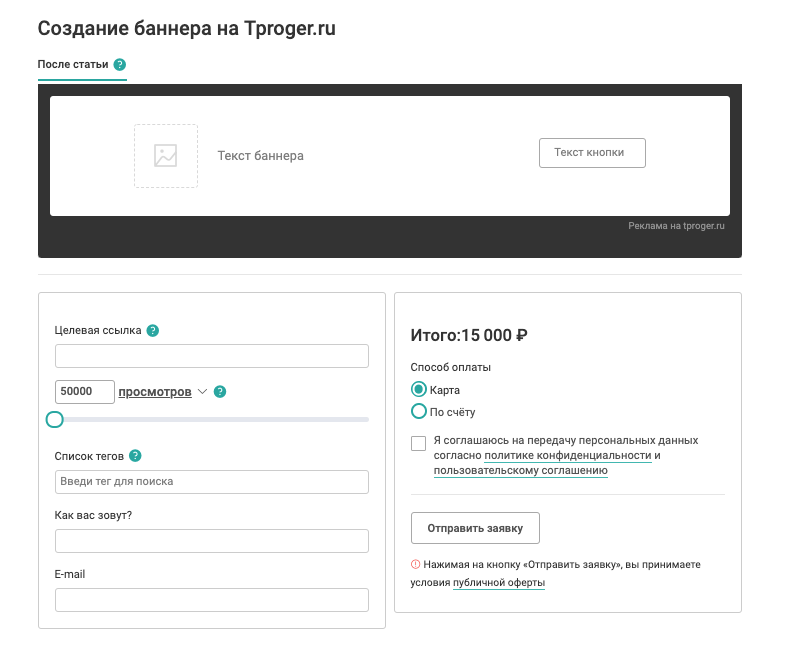Click the chevron next to просмотров
Image resolution: width=788 pixels, height=647 pixels.
203,392
